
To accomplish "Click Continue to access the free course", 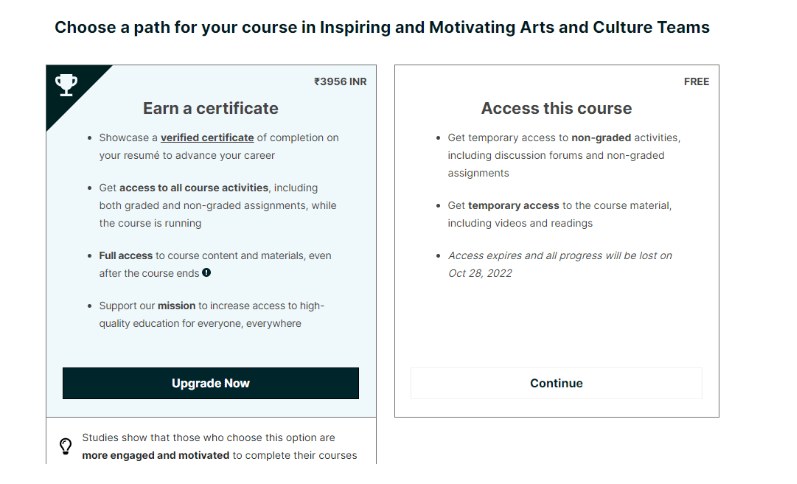I will point(556,383).
